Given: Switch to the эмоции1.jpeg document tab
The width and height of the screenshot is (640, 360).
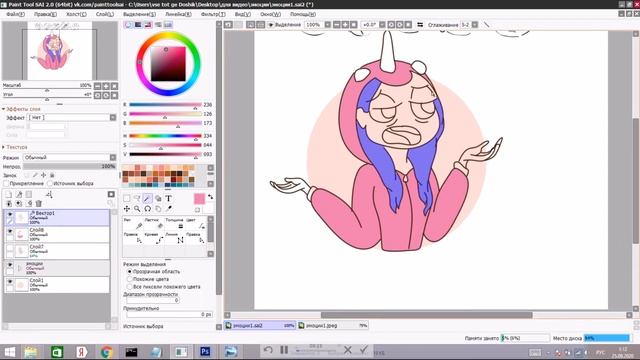Looking at the screenshot, I should (x=333, y=326).
